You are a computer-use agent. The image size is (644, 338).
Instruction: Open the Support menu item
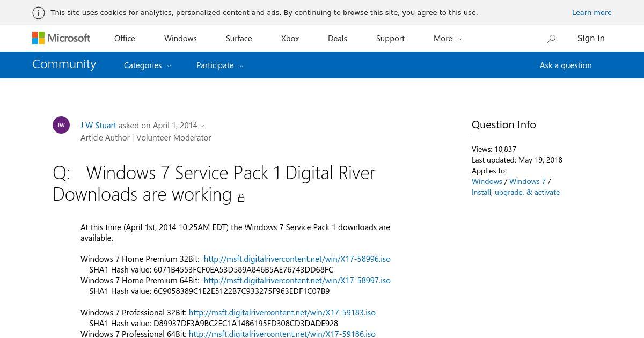(x=390, y=38)
